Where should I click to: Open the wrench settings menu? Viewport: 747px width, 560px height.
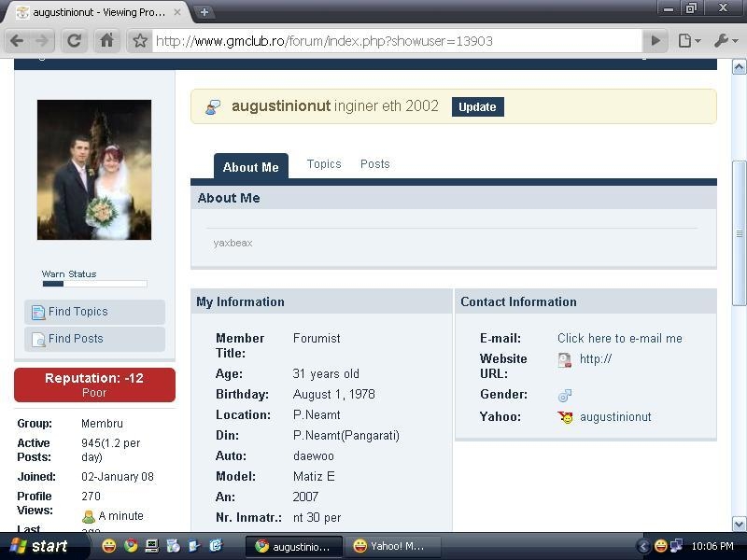click(726, 41)
